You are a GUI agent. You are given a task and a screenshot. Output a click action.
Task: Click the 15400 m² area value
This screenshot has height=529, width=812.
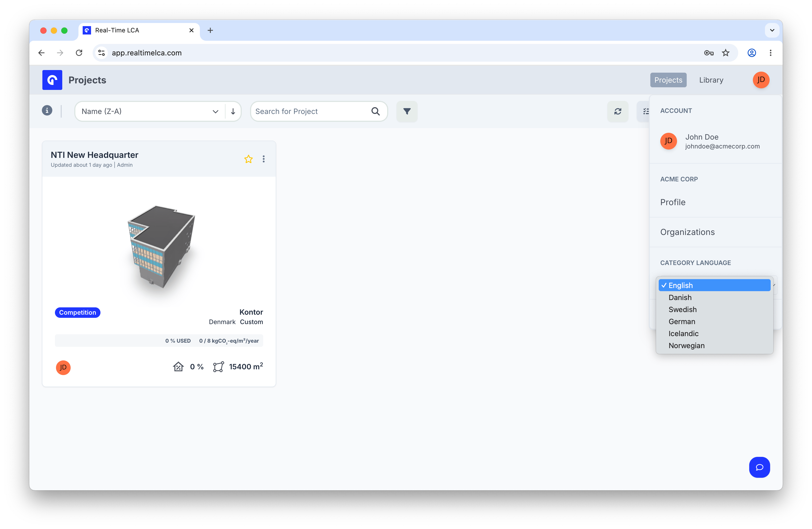pyautogui.click(x=246, y=366)
